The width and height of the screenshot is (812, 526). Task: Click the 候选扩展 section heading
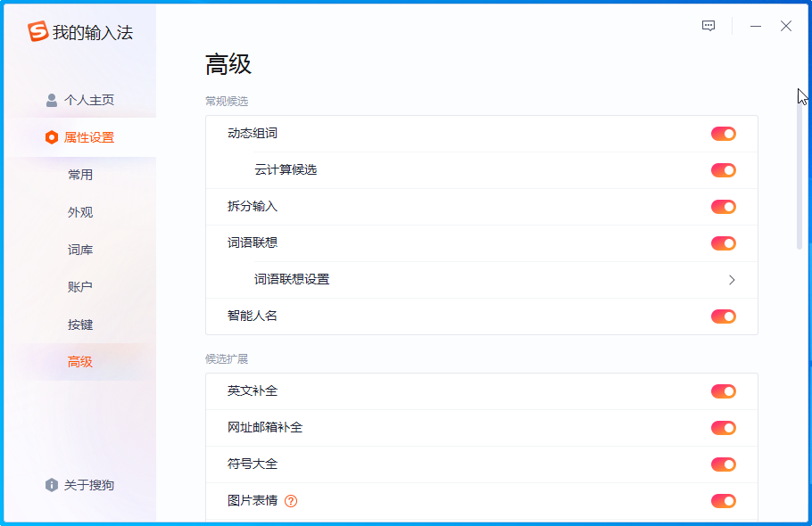pos(227,358)
